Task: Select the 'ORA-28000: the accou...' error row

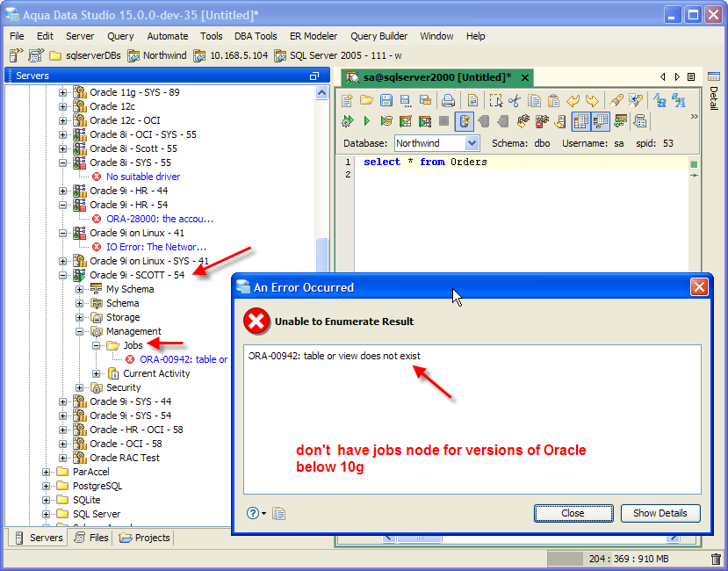Action: (x=160, y=219)
